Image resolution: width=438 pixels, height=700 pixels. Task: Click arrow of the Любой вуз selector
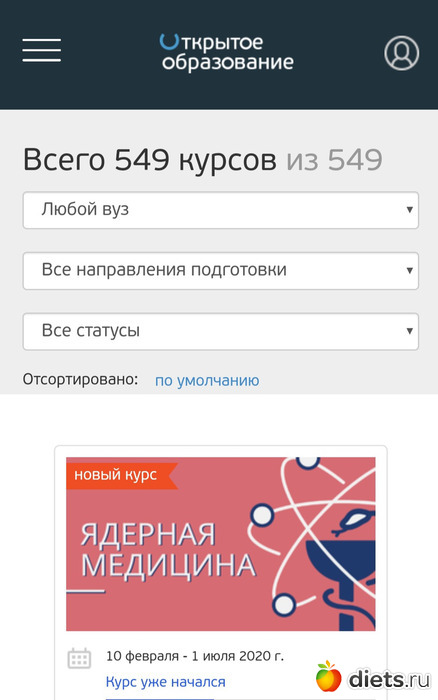[409, 209]
